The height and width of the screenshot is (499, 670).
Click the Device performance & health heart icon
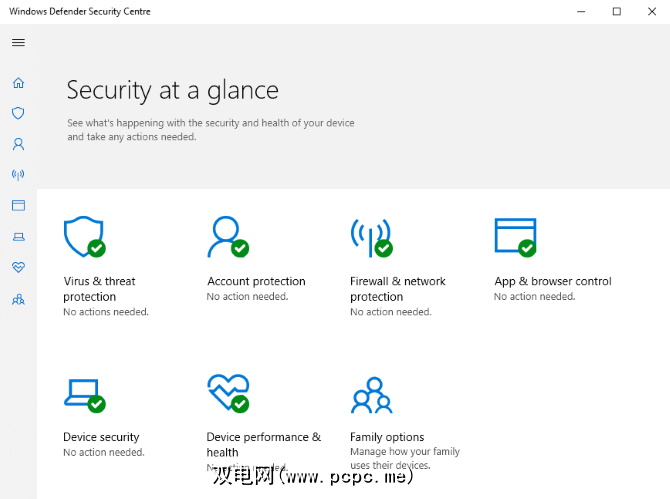tap(226, 393)
